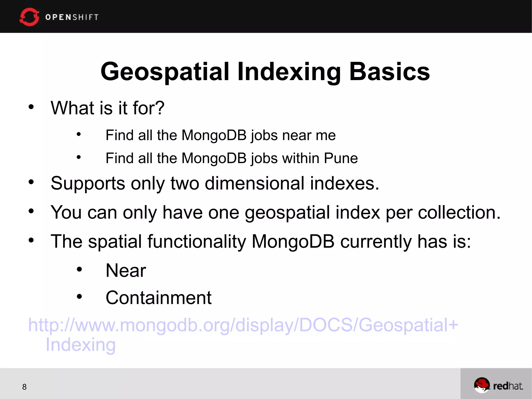Open the mongodb.org Geospatial Indexing link

point(243,335)
